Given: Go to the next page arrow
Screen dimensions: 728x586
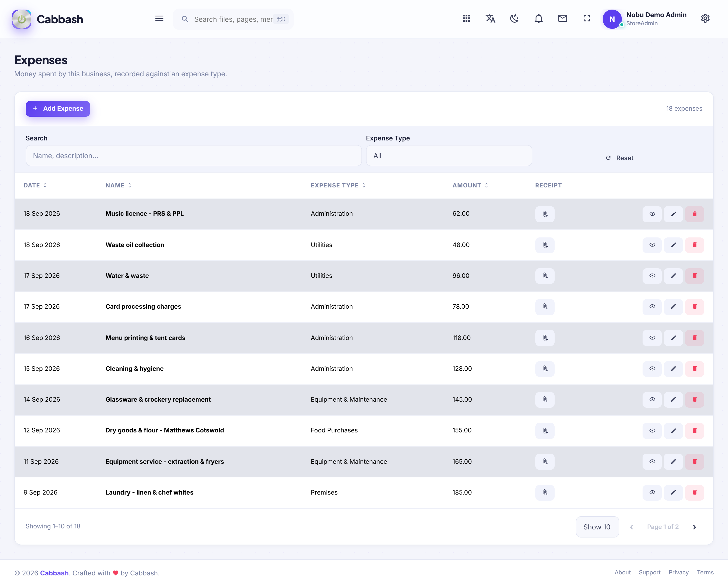Looking at the screenshot, I should click(x=694, y=527).
